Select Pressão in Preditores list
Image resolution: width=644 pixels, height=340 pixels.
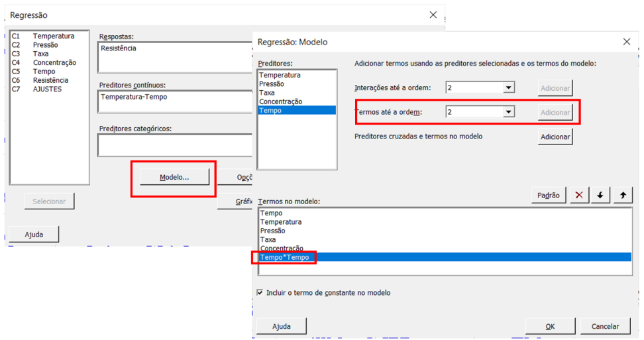pyautogui.click(x=297, y=84)
